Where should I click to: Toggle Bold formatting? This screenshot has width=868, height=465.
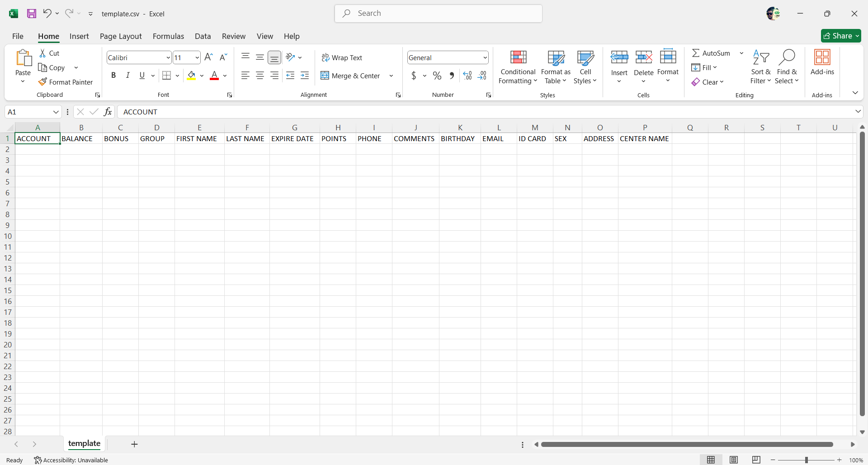113,76
